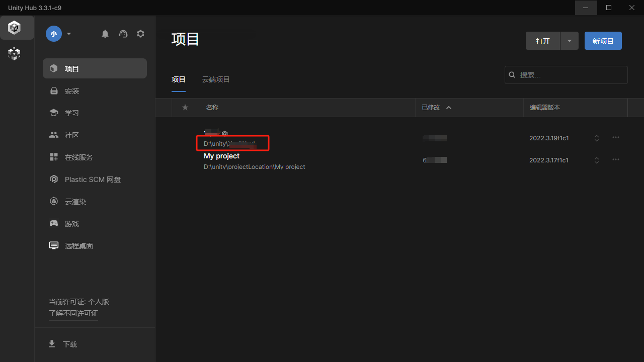Select 项目 in the sidebar
Screen dimensions: 644x362
pos(95,68)
